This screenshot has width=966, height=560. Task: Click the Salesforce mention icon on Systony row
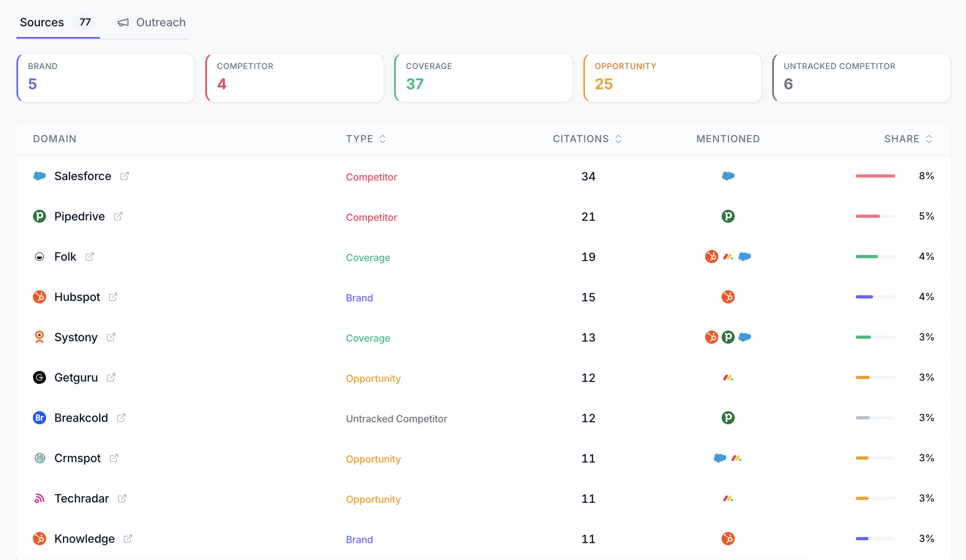click(745, 337)
